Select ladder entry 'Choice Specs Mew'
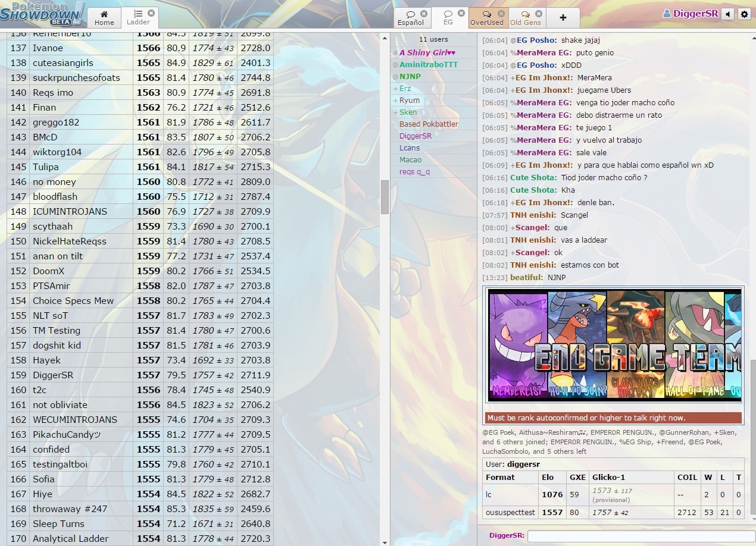Screen dimensions: 756x546 pyautogui.click(x=140, y=300)
